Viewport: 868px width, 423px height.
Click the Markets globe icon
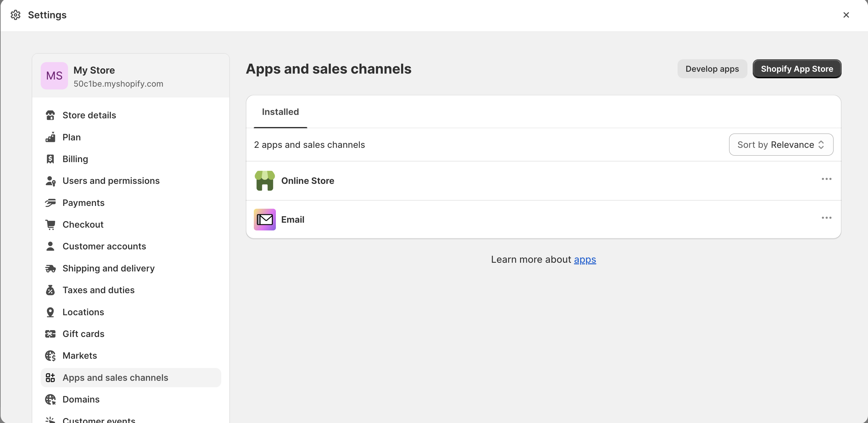[50, 356]
